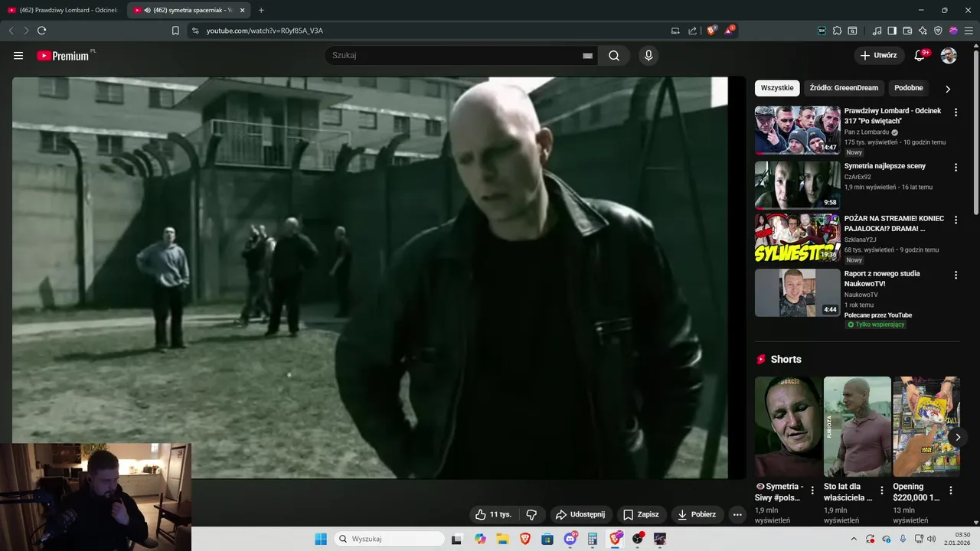Show hidden system tray icons chevron
980x551 pixels.
click(x=854, y=539)
